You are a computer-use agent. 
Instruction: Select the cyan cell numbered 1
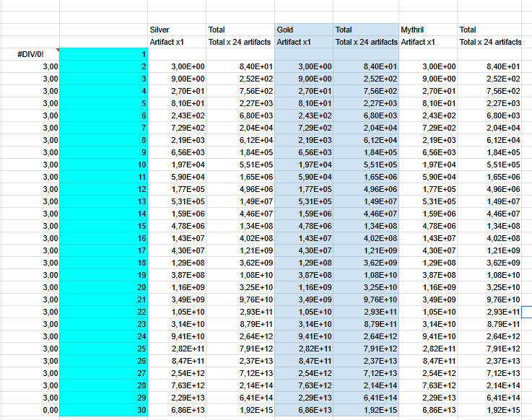[x=103, y=54]
